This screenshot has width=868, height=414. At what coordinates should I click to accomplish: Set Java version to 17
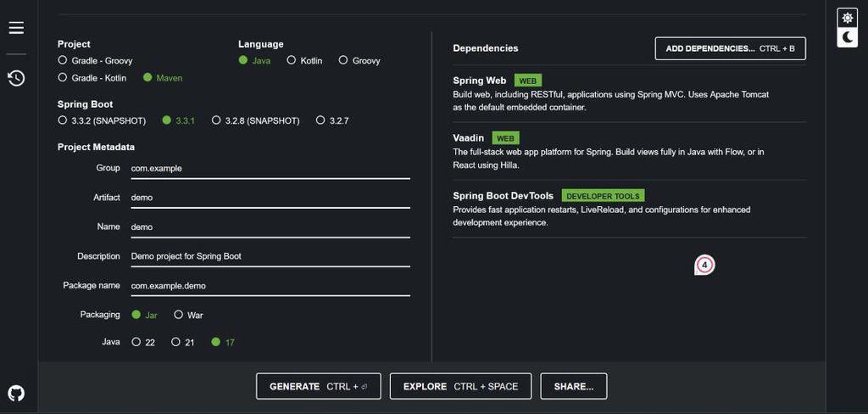coord(223,342)
